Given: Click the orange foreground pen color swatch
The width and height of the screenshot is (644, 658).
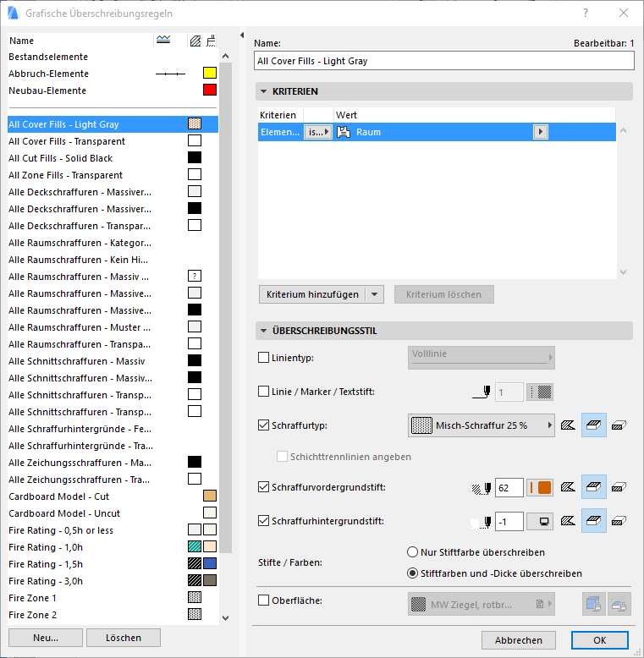Looking at the screenshot, I should pyautogui.click(x=540, y=488).
